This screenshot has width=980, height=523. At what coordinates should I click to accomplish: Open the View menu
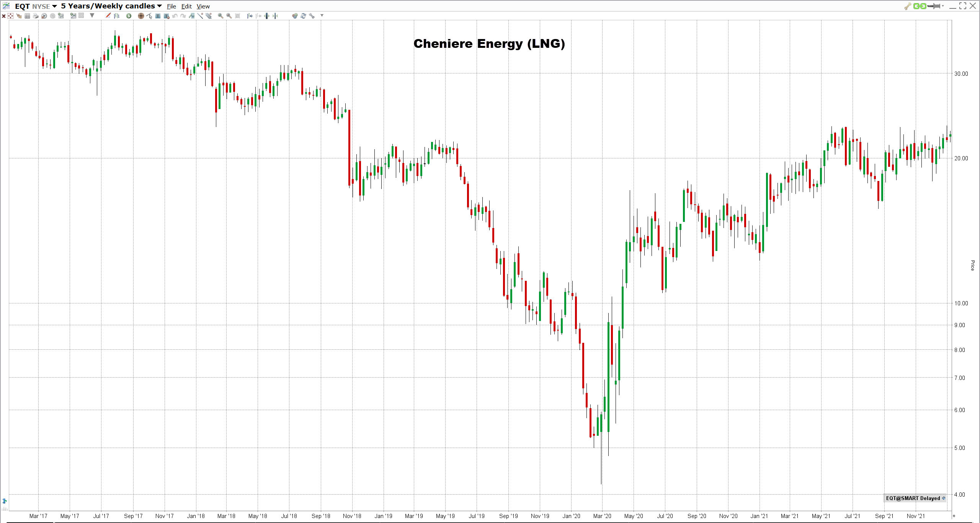(x=203, y=7)
